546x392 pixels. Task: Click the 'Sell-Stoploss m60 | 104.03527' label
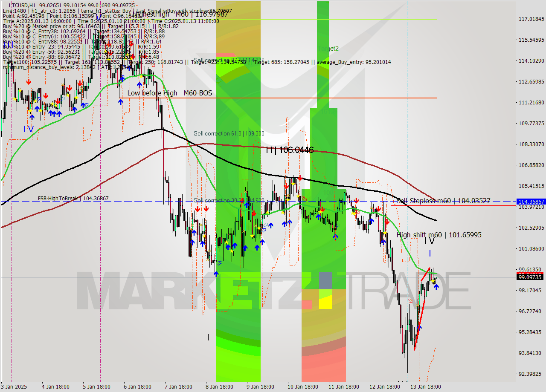(444, 201)
